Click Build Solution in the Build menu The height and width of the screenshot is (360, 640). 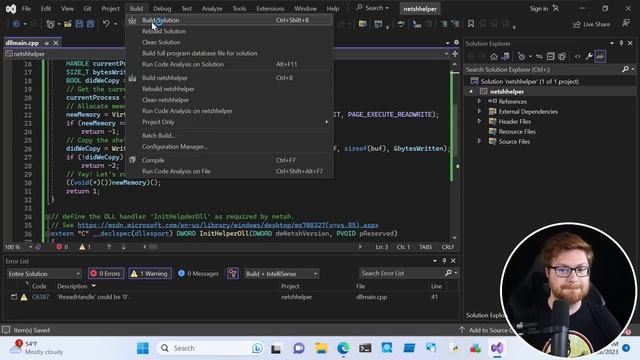[x=229, y=20]
